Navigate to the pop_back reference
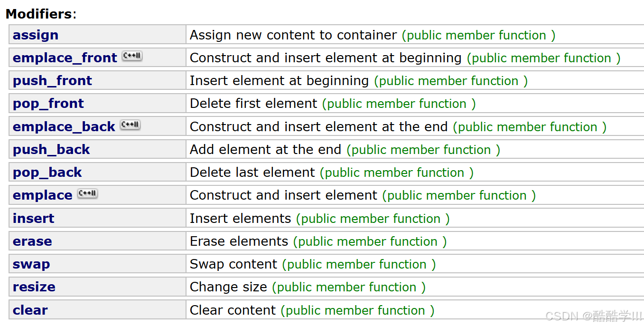 [47, 173]
